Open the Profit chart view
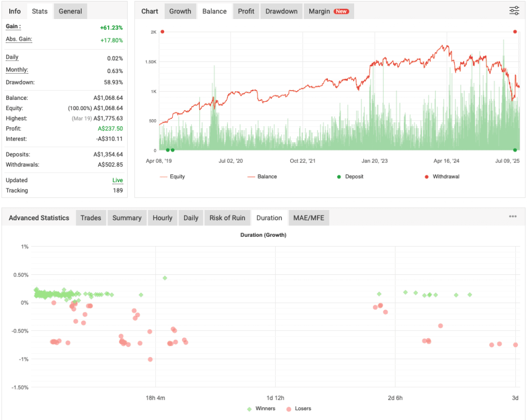 (x=245, y=11)
